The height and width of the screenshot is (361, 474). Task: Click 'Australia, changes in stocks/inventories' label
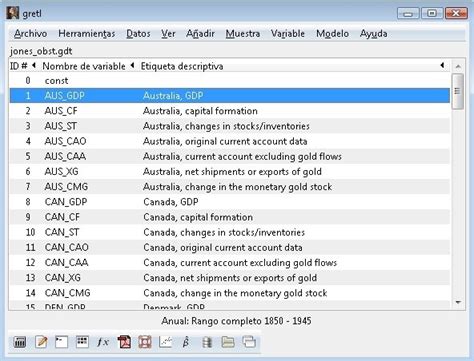click(x=226, y=126)
